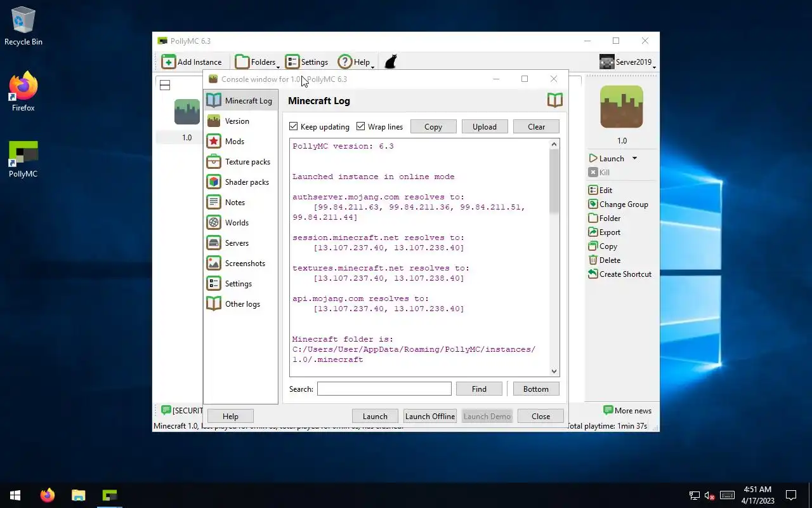Click Launch button in console window
Image resolution: width=812 pixels, height=508 pixels.
click(x=375, y=416)
